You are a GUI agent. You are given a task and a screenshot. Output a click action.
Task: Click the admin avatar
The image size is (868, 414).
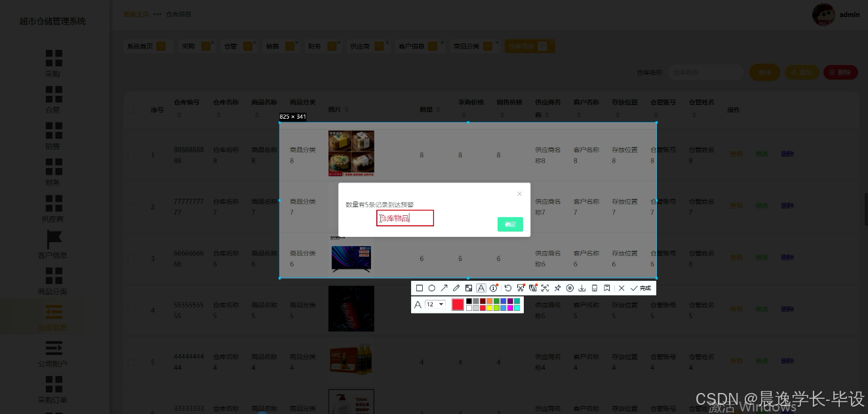tap(823, 14)
